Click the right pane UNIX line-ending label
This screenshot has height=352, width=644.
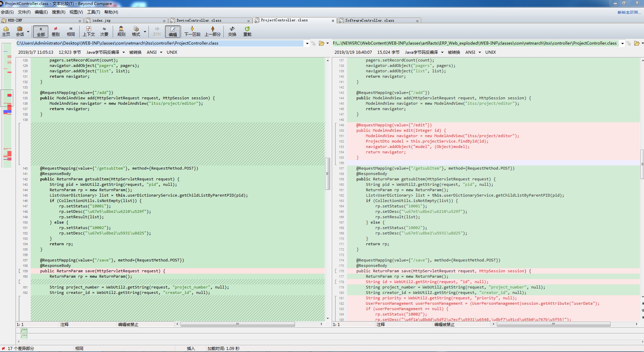coord(490,52)
